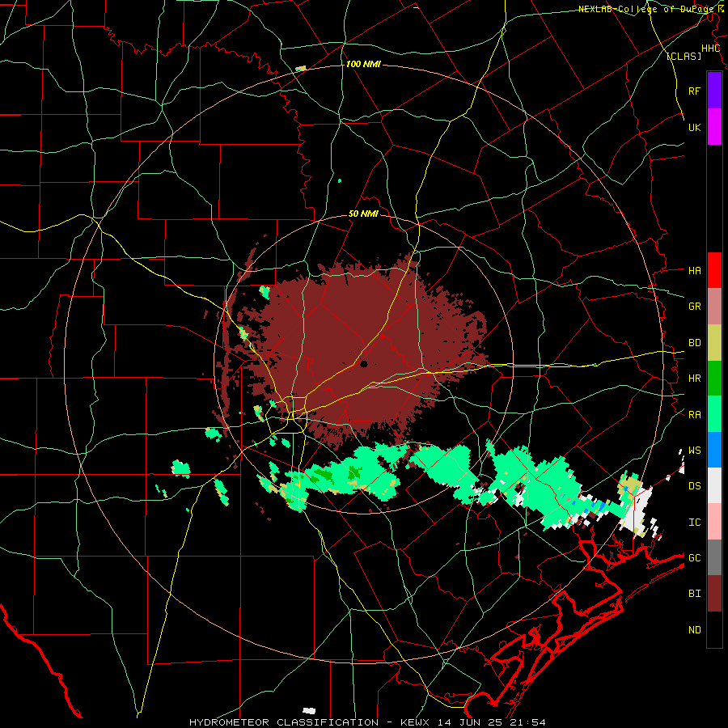Click the light green RA swatch
728x728 pixels.
click(x=714, y=414)
